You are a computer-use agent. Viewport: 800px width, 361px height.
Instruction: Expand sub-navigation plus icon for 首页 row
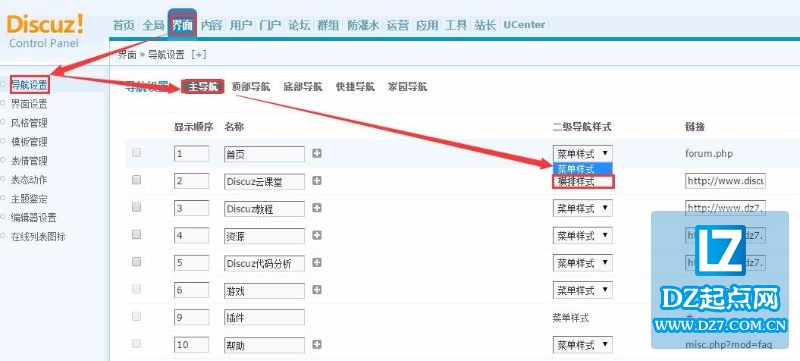click(317, 153)
